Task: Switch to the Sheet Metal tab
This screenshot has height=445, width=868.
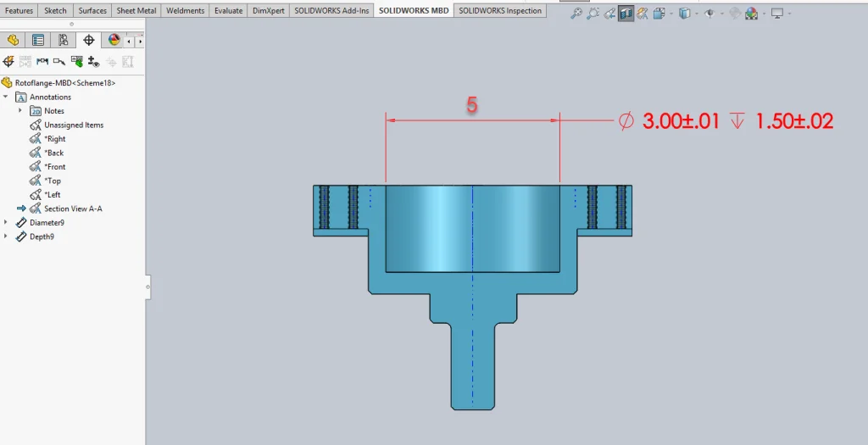Action: [136, 11]
